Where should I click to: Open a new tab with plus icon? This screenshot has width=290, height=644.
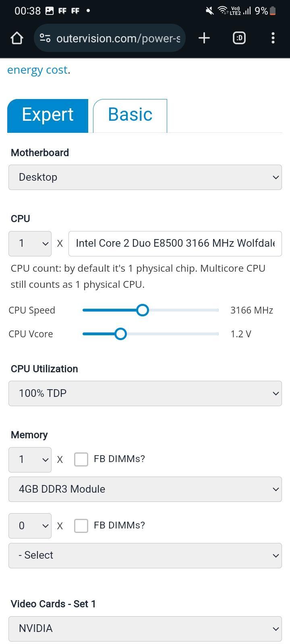click(204, 38)
